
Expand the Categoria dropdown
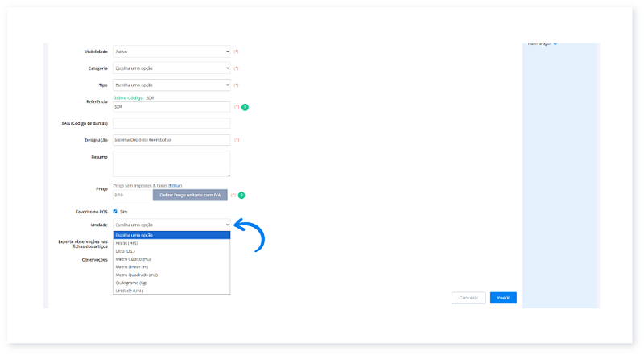(171, 68)
